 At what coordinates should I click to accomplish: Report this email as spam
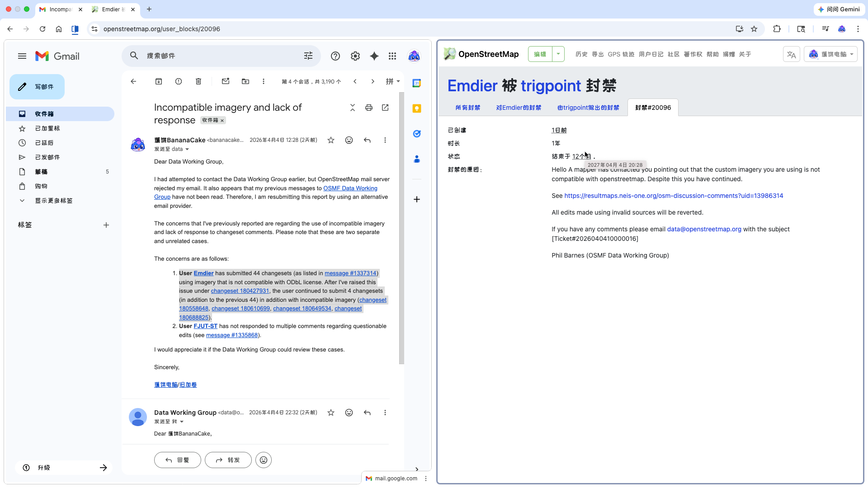coord(179,81)
